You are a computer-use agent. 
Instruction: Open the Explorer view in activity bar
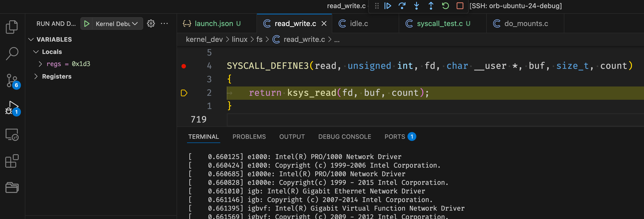pyautogui.click(x=12, y=27)
